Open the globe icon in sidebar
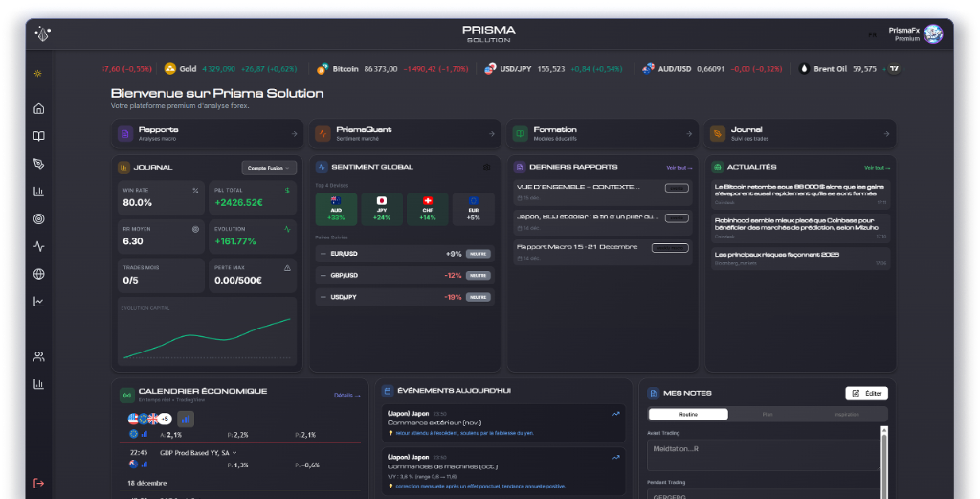 click(x=38, y=274)
